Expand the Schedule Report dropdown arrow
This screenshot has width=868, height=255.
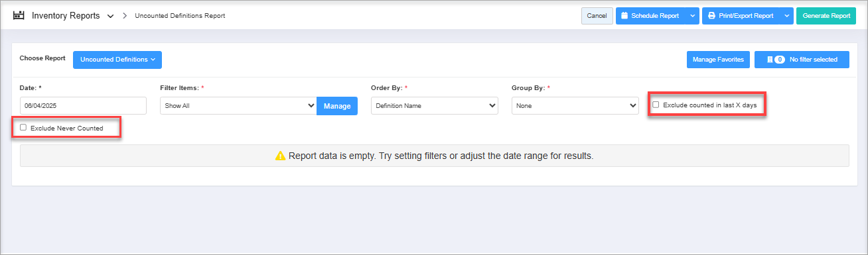(692, 16)
